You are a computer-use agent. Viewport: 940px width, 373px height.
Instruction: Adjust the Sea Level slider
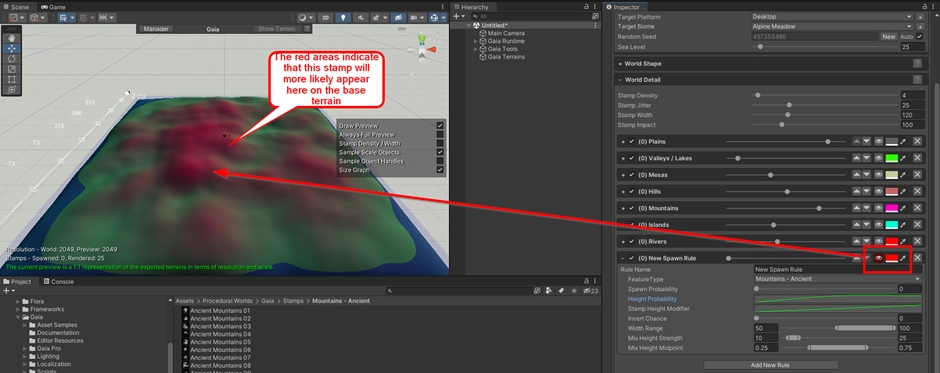coord(825,47)
